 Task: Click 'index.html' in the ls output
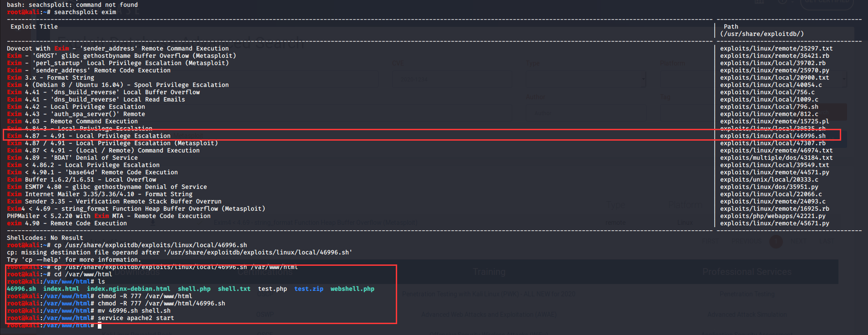pos(61,289)
